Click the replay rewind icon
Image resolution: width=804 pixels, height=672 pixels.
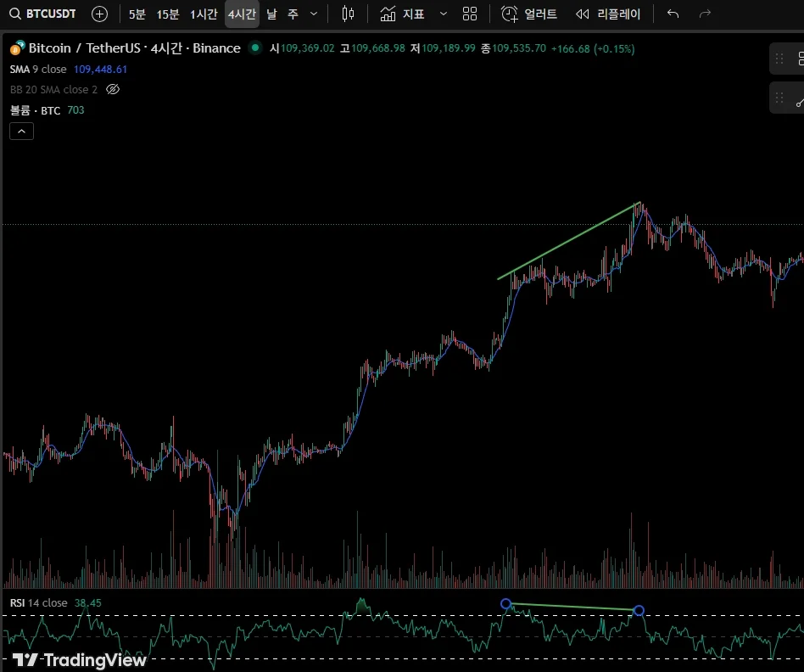[582, 14]
